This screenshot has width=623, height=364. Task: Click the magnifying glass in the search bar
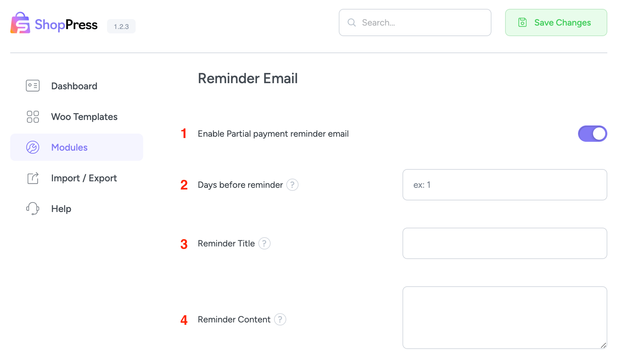pyautogui.click(x=351, y=22)
